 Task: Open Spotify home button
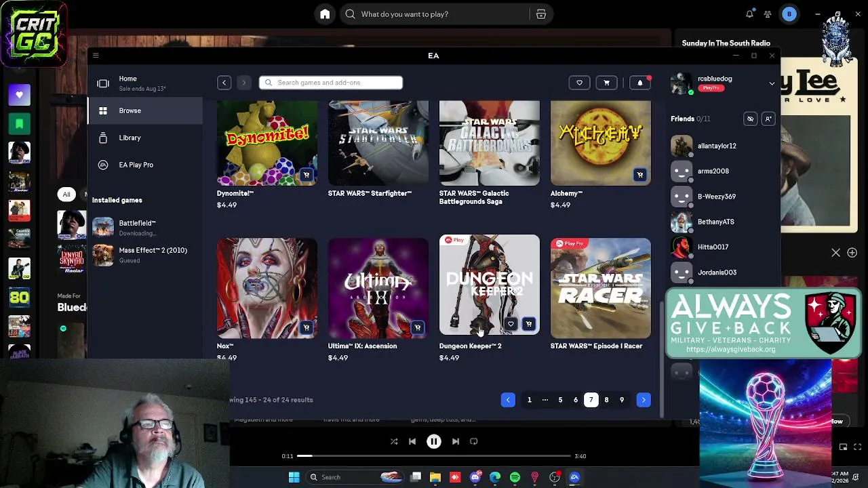(325, 14)
